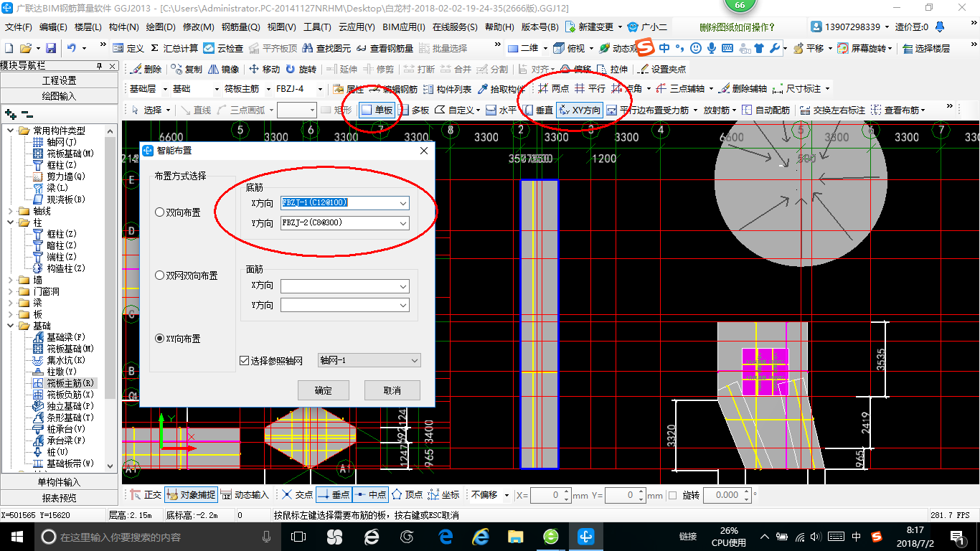Viewport: 980px width, 551px height.
Task: Toggle 顶点 snap option
Action: (407, 495)
